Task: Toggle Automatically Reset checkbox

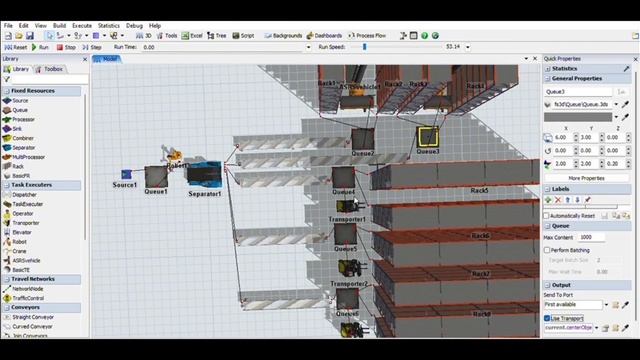Action: [x=547, y=216]
